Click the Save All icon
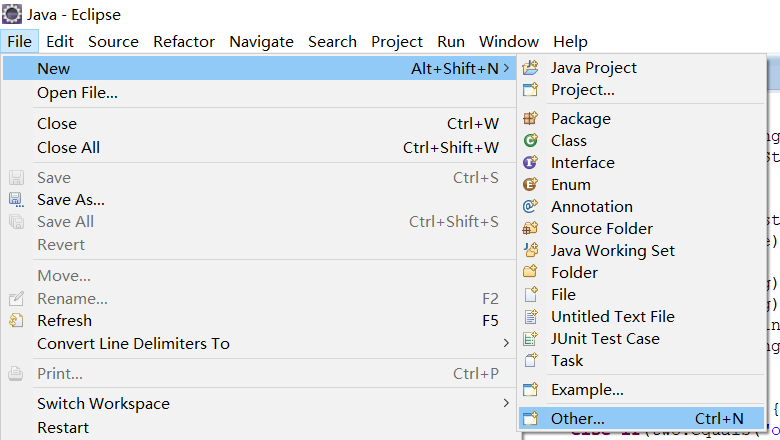 [16, 221]
